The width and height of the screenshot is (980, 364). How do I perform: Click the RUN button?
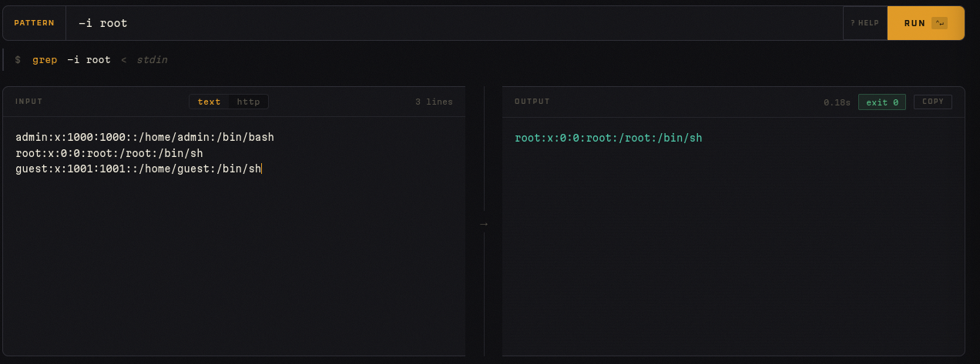click(x=925, y=23)
